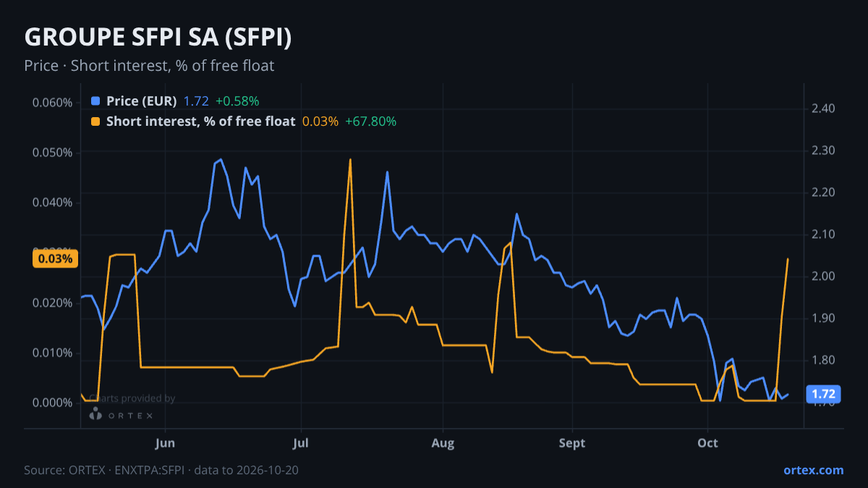
Task: Click the 2.00 right axis label
Action: coord(824,277)
